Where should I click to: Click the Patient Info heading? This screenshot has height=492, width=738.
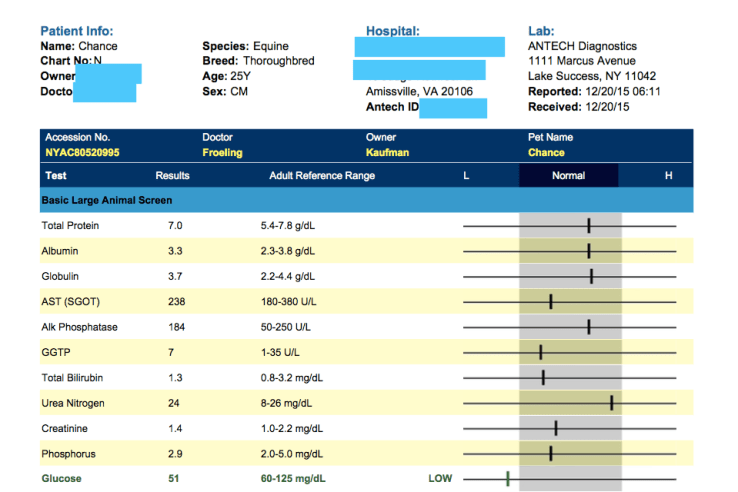(76, 31)
